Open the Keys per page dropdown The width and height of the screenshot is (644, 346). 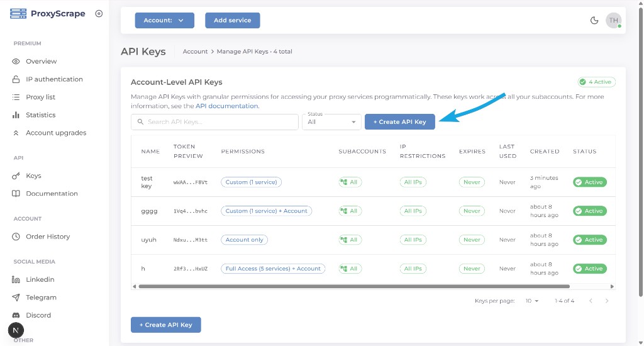pos(532,301)
